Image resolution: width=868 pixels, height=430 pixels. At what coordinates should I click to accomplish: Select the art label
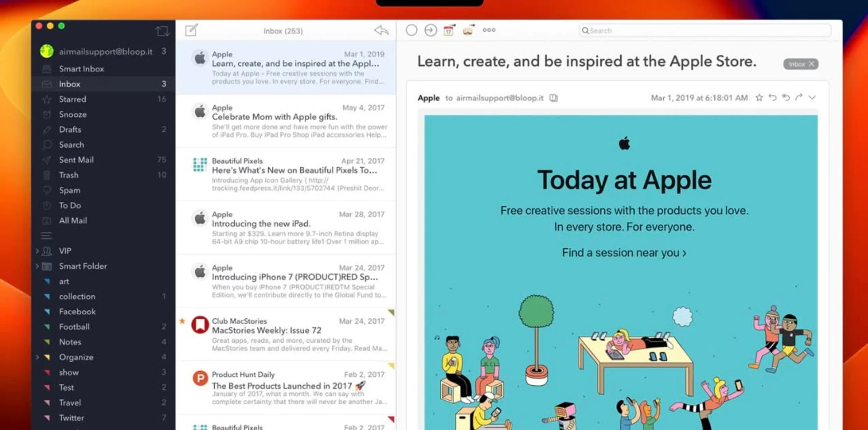(x=103, y=281)
